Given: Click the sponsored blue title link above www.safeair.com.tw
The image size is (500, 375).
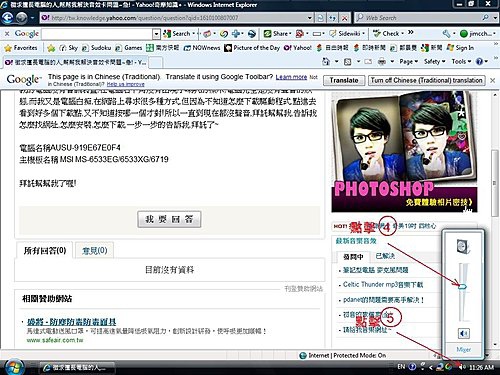Looking at the screenshot, I should click(71, 322).
